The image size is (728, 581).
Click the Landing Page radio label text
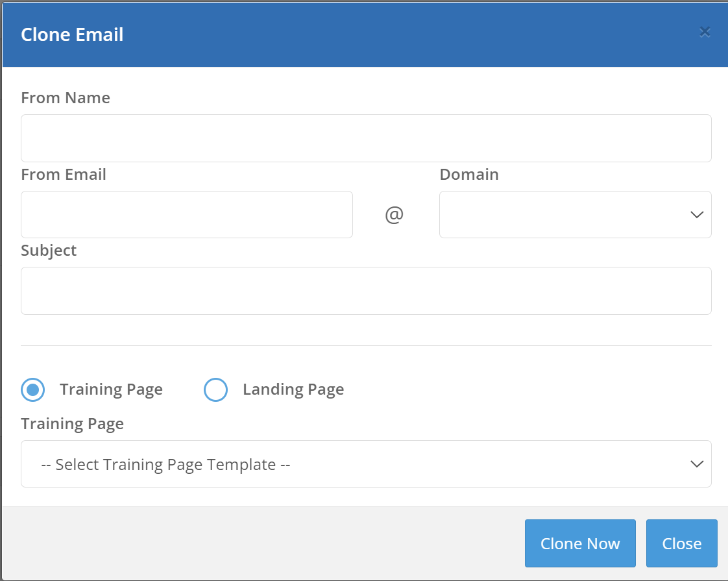click(293, 389)
